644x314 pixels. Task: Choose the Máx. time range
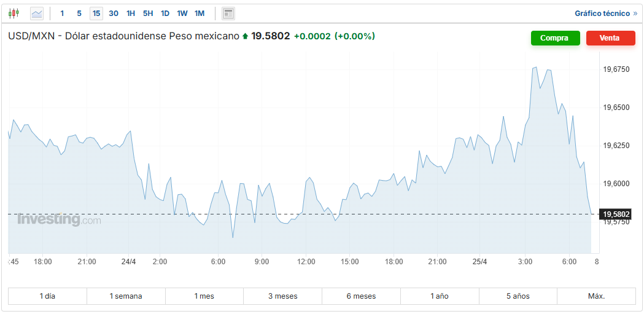[x=596, y=296]
